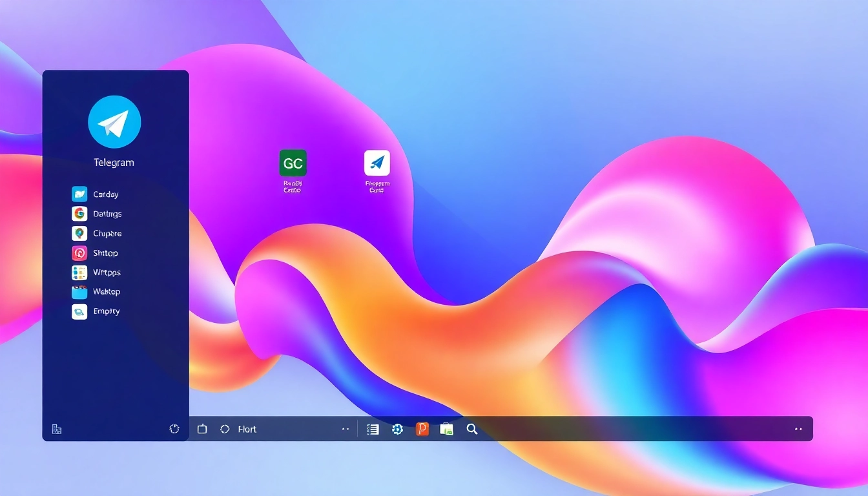Open the Chupare app icon in sidebar
This screenshot has width=868, height=496.
79,233
